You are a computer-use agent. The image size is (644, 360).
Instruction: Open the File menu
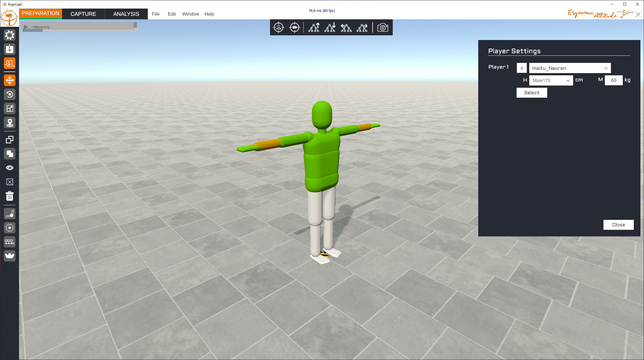(156, 14)
